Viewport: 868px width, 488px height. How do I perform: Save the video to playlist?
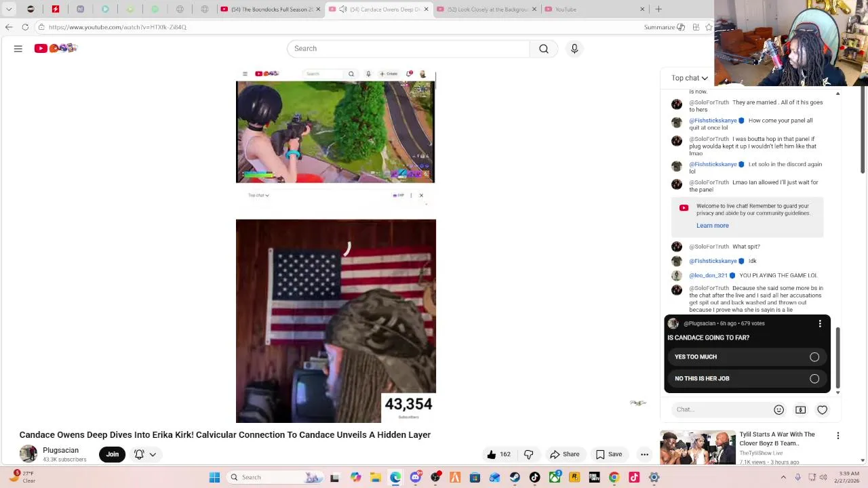(608, 454)
